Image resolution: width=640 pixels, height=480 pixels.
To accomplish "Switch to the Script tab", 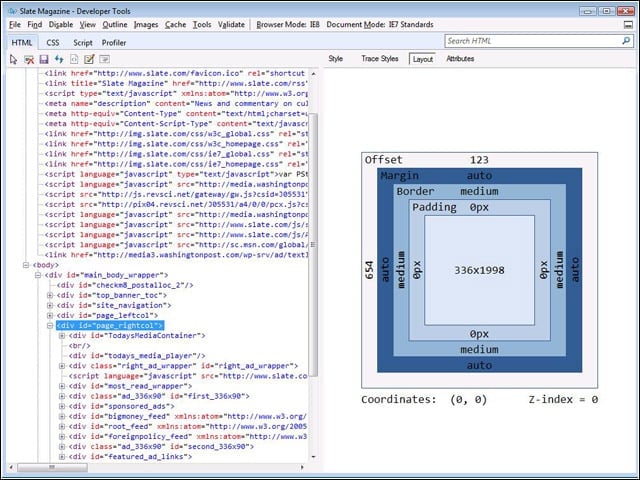I will tap(82, 43).
